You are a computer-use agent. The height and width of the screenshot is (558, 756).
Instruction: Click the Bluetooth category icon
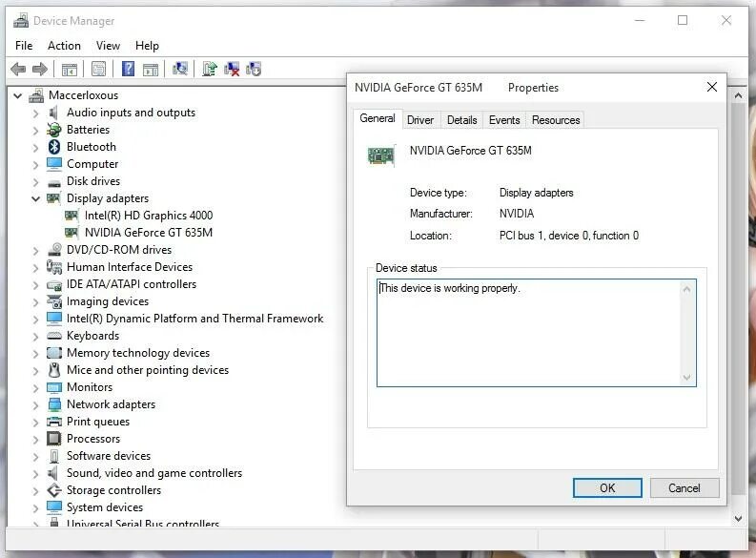pyautogui.click(x=54, y=147)
